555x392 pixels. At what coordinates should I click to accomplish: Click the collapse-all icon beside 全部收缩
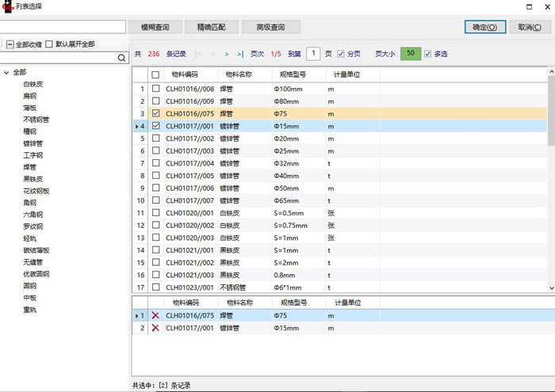(10, 44)
